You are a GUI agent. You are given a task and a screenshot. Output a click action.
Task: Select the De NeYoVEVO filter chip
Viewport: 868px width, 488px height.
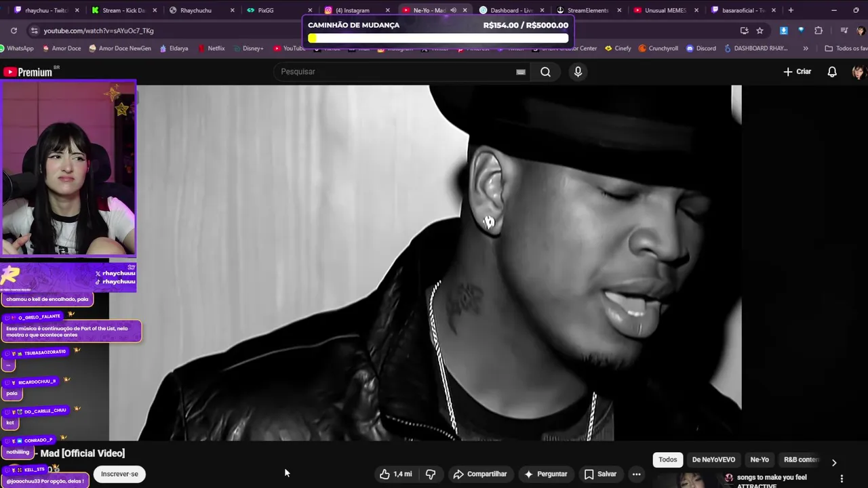pyautogui.click(x=713, y=460)
